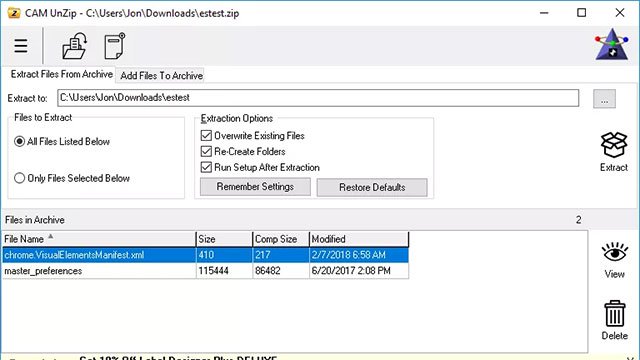The width and height of the screenshot is (640, 360).
Task: Click the Extract to path field
Action: pos(318,98)
